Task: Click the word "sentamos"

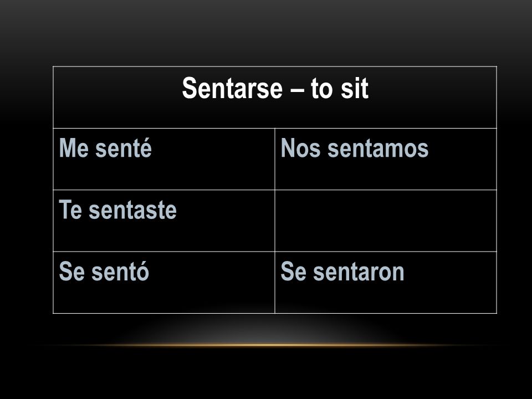Action: (378, 149)
